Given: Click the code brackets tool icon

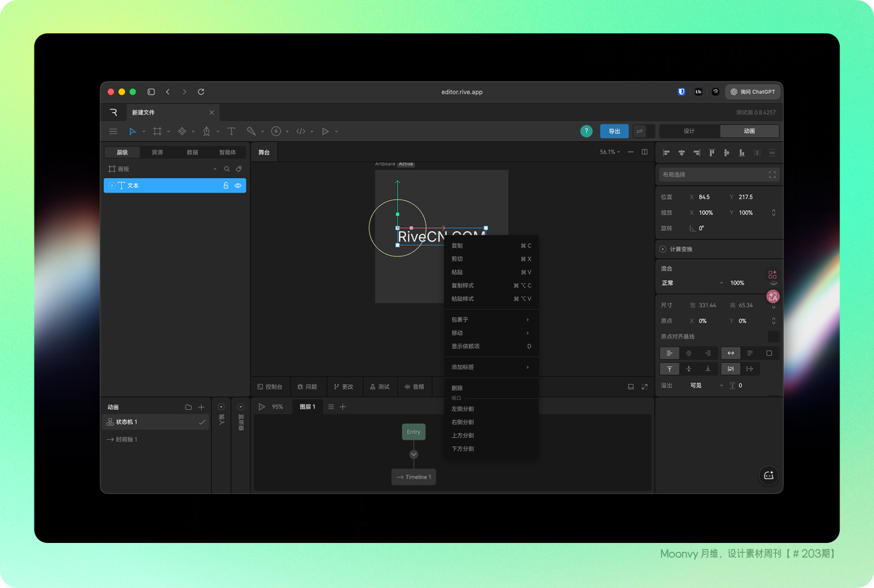Looking at the screenshot, I should [x=300, y=131].
